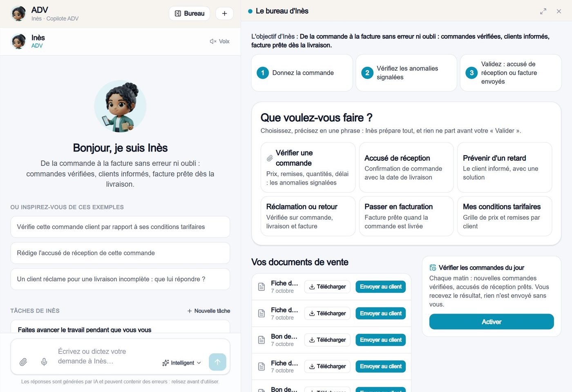This screenshot has width=572, height=392.
Task: Expand the bureau panel to full size
Action: [543, 11]
